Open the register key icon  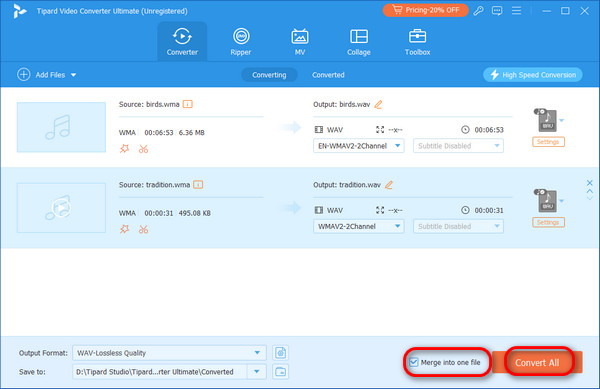[x=478, y=11]
